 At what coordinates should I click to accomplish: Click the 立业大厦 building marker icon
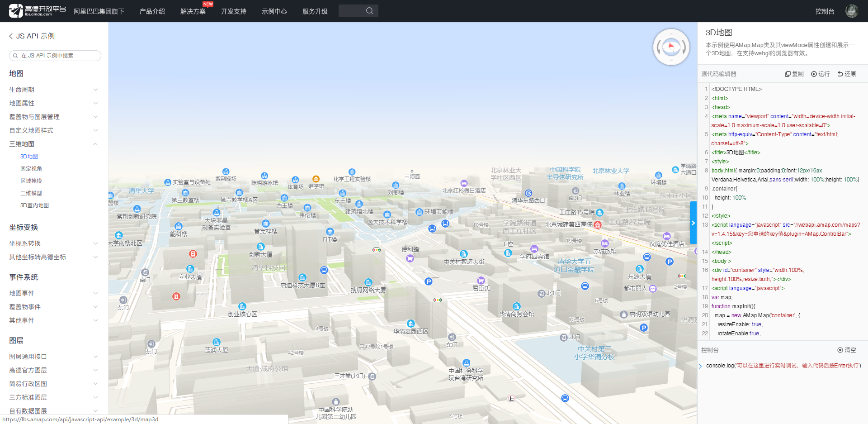190,269
